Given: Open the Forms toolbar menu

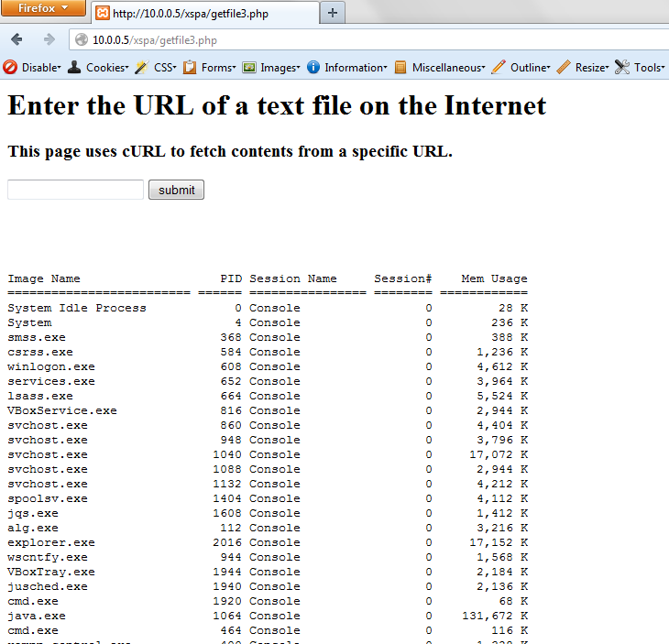Looking at the screenshot, I should point(217,68).
